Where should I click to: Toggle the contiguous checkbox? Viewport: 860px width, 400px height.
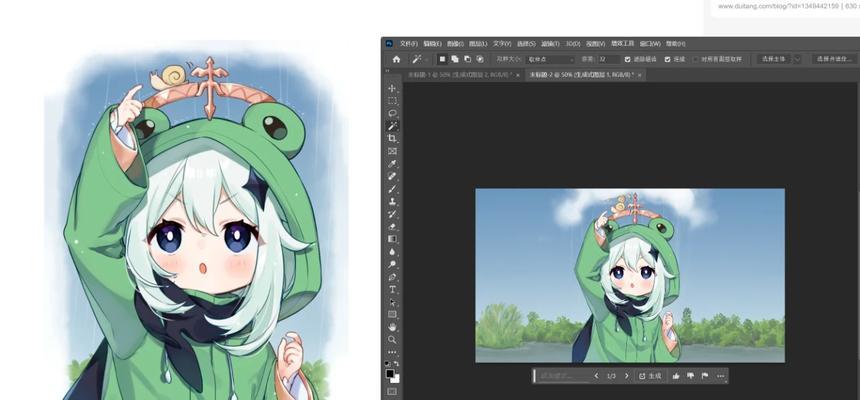click(x=667, y=59)
